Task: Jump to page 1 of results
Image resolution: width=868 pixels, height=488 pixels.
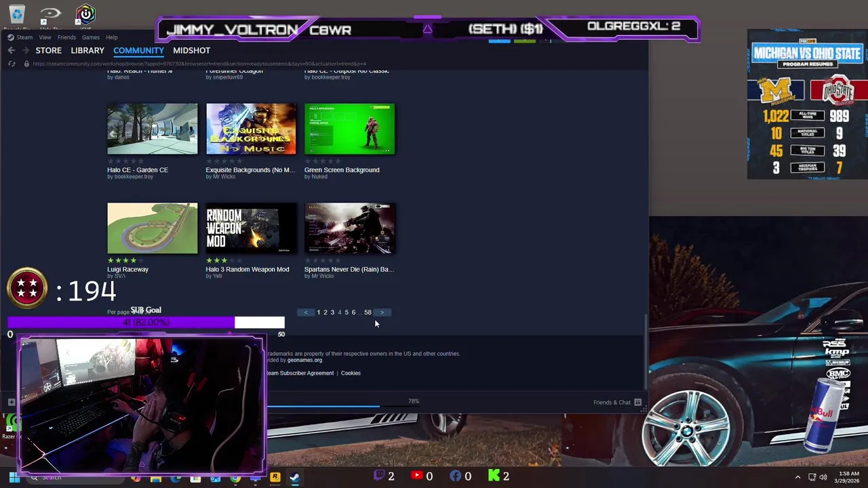Action: pyautogui.click(x=319, y=312)
